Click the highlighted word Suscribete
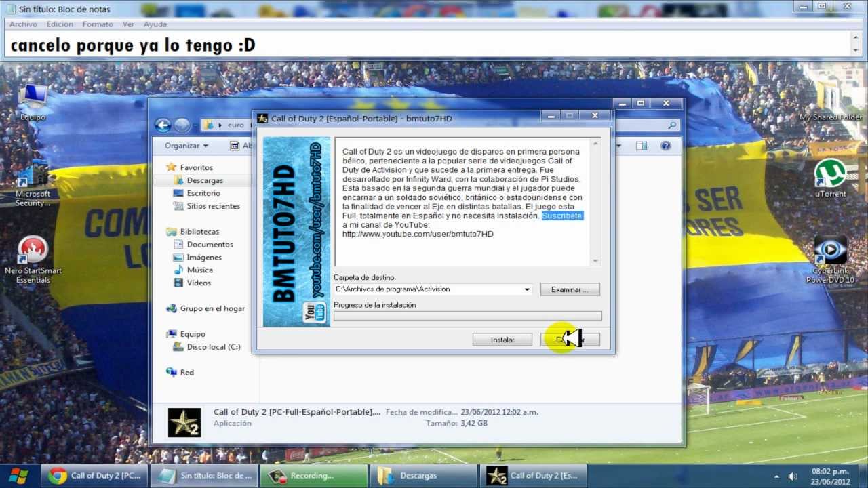The width and height of the screenshot is (868, 488). point(562,216)
